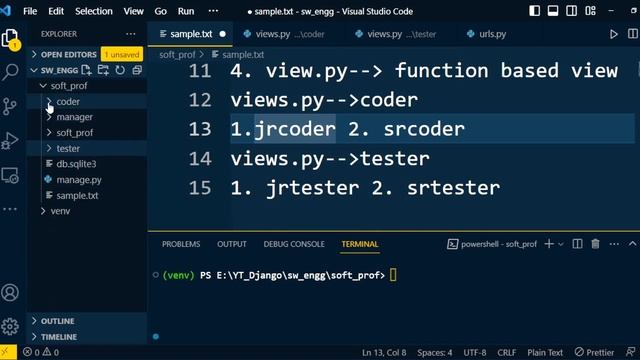Open the Manage settings gear
The height and width of the screenshot is (360, 640).
click(10, 326)
